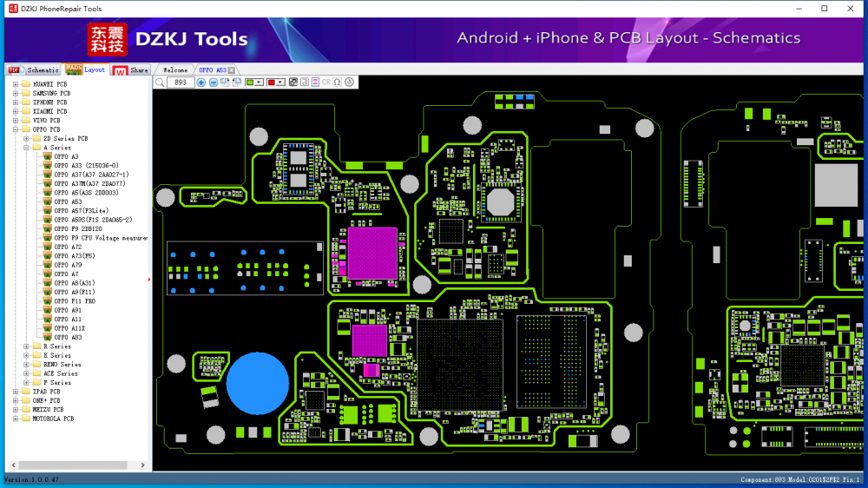Select OPPO A73(F5) entry
The image size is (868, 488).
coord(75,256)
